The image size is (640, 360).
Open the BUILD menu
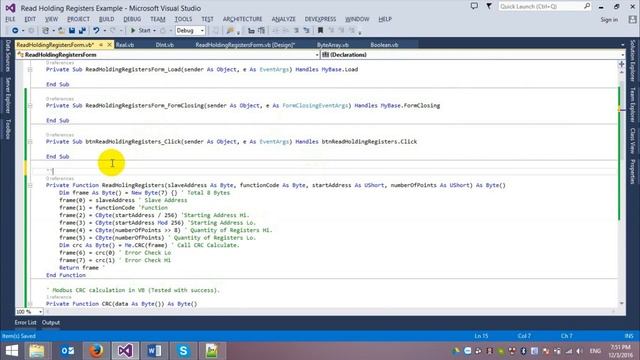pyautogui.click(x=107, y=19)
